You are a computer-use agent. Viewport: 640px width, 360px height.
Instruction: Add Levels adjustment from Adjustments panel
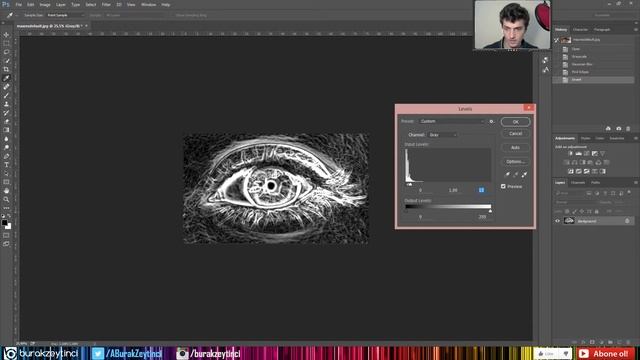pos(578,153)
